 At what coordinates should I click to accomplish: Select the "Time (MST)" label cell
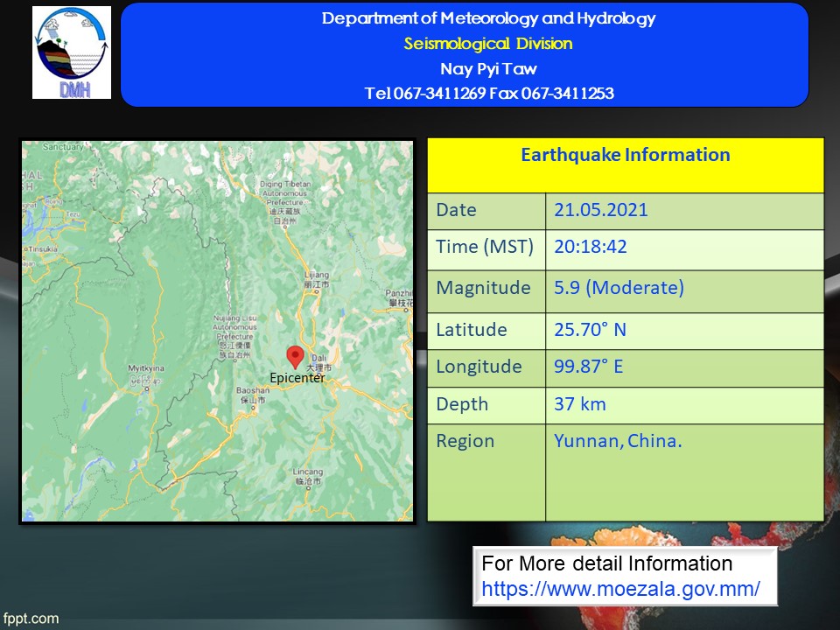pyautogui.click(x=486, y=249)
